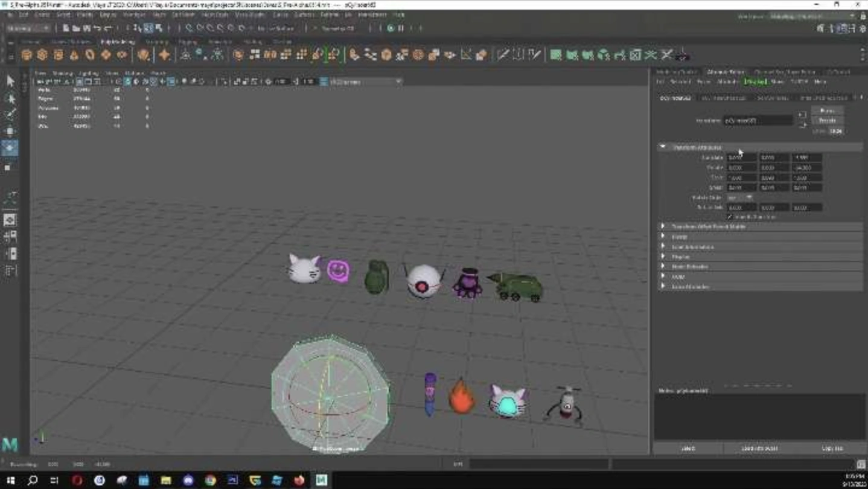
Task: Switch to the Rigging shelf tab
Action: click(188, 42)
